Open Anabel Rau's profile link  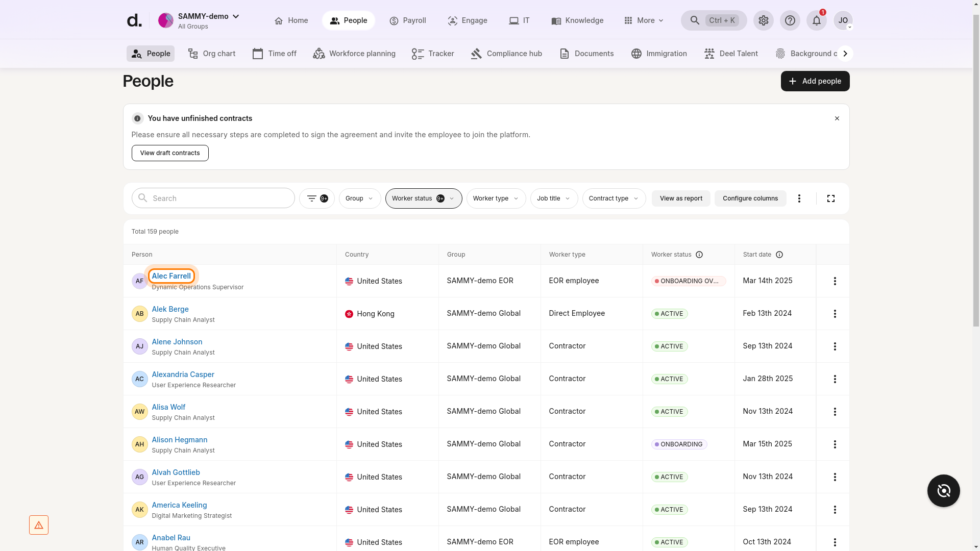click(x=171, y=538)
